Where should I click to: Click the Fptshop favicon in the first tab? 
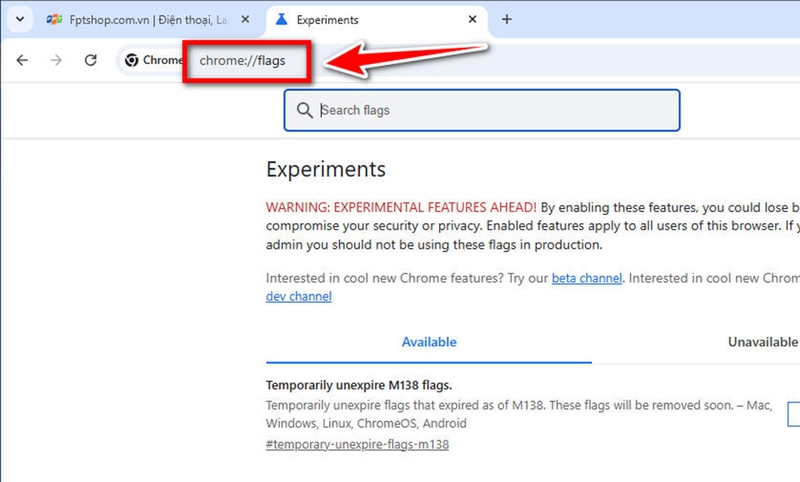(54, 19)
